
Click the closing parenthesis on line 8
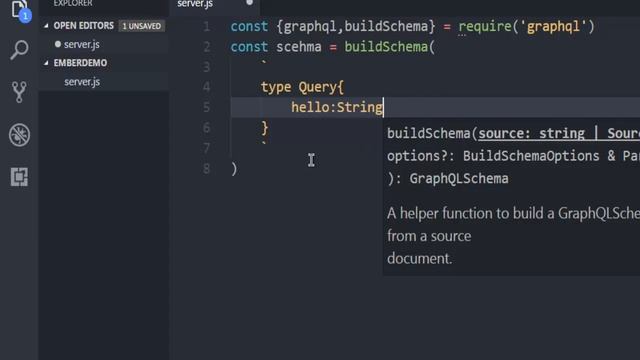point(234,169)
